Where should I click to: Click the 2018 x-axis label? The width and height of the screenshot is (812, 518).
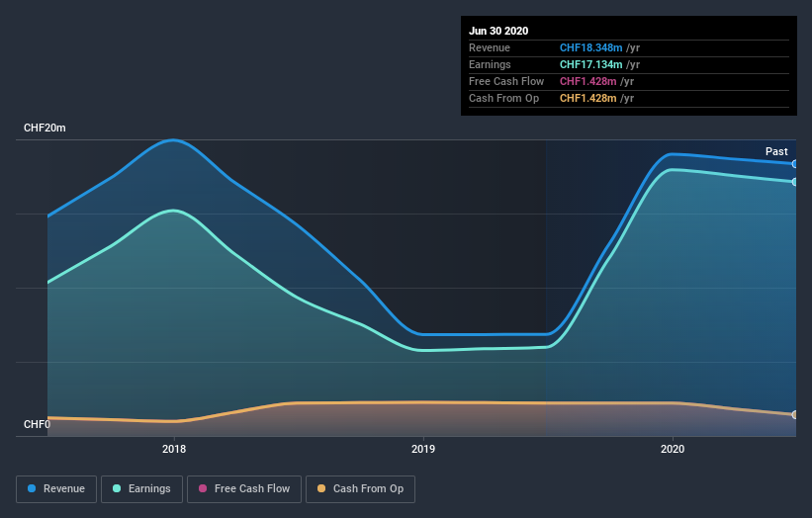174,449
